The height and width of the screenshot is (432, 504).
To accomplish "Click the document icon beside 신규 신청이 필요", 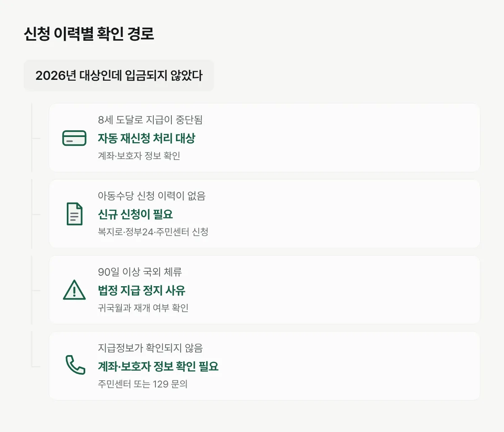I will (74, 214).
